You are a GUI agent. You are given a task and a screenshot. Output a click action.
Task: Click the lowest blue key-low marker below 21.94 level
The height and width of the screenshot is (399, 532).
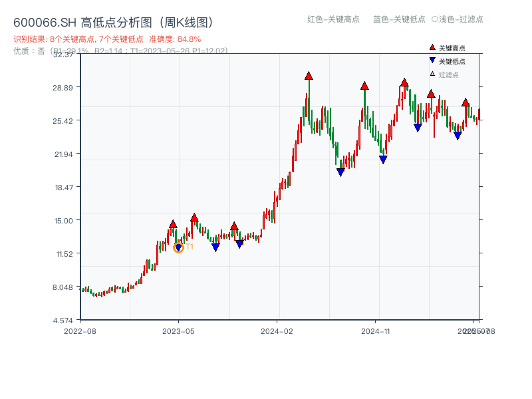[340, 172]
